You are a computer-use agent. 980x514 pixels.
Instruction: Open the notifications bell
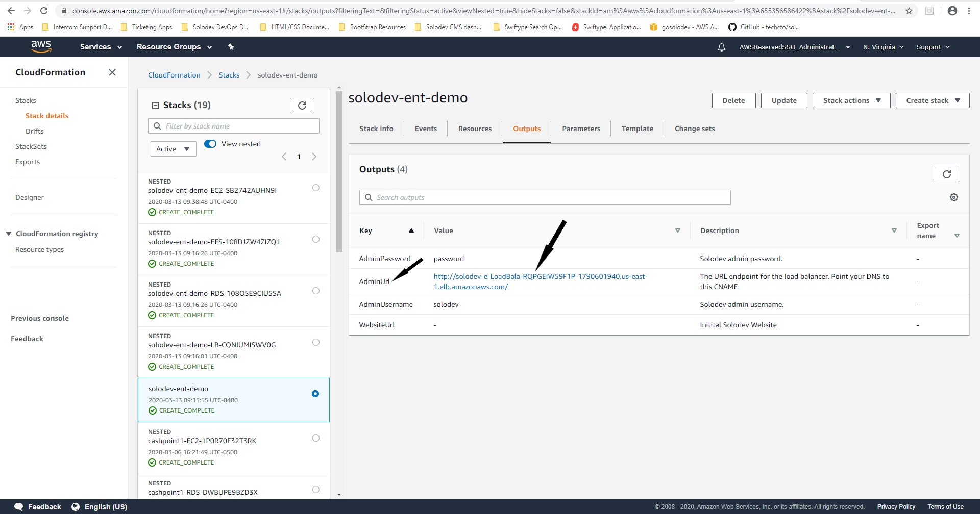click(x=721, y=47)
